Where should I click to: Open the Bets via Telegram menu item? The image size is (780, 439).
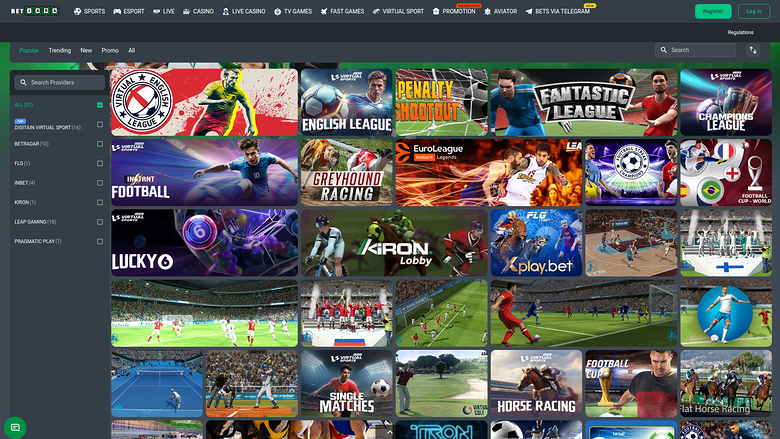[x=558, y=11]
